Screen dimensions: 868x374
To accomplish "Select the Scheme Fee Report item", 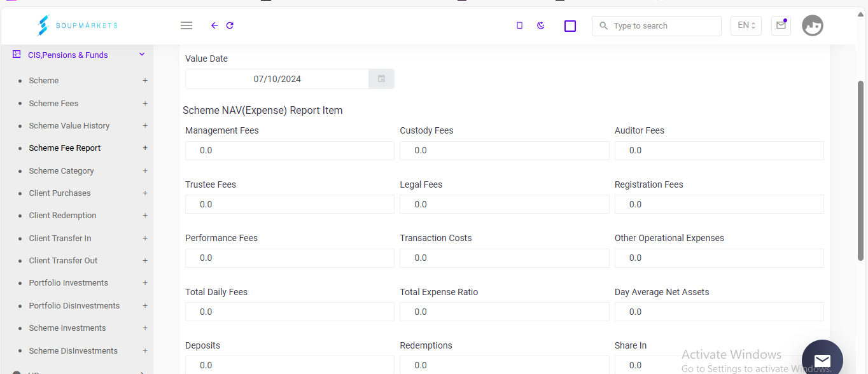I will click(x=65, y=148).
